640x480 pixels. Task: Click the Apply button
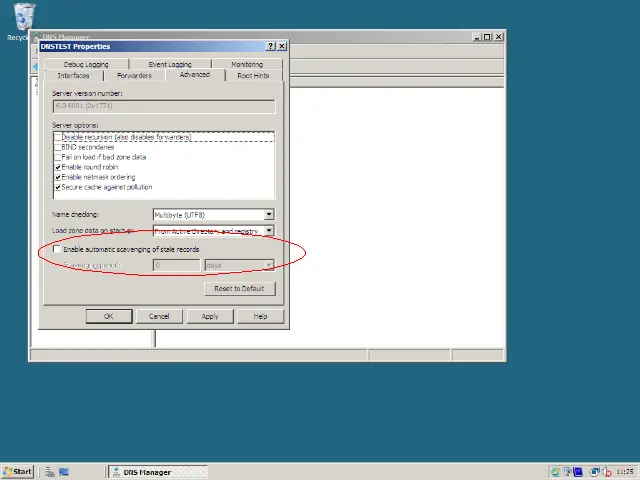tap(210, 316)
